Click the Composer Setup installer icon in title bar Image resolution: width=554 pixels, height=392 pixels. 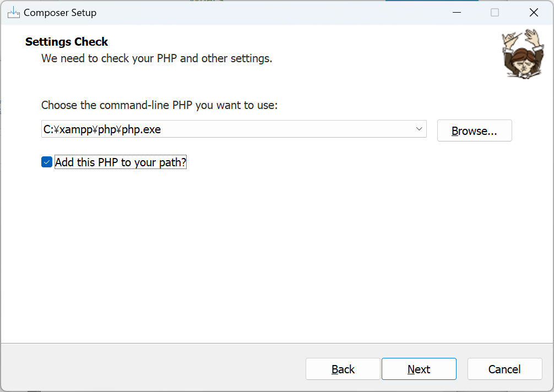13,13
